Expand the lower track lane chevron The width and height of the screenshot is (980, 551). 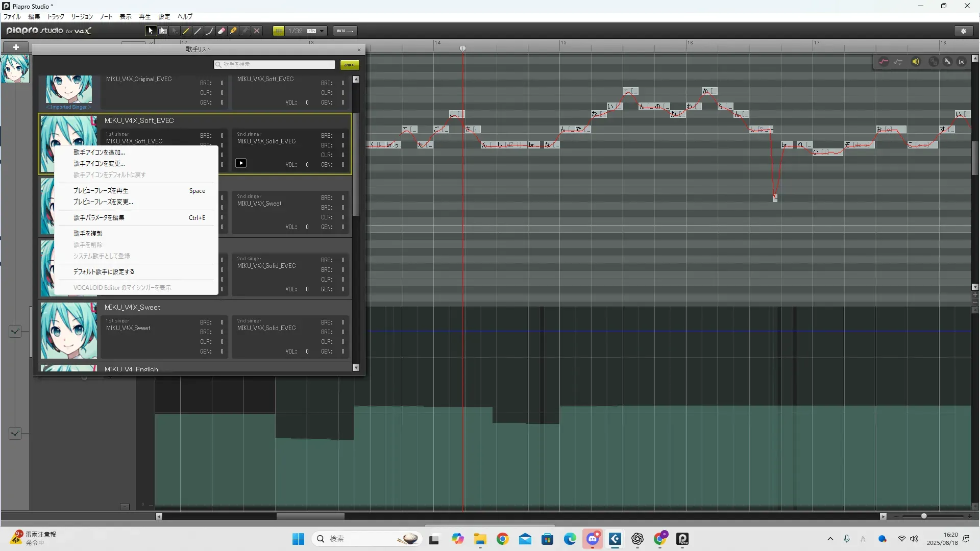[x=15, y=433]
